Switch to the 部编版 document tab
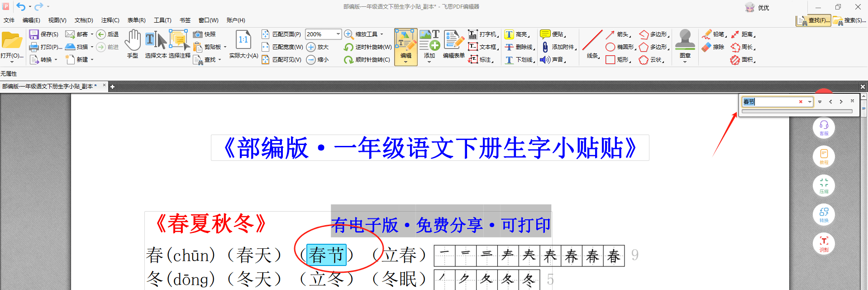Viewport: 868px width, 290px height. tap(50, 86)
